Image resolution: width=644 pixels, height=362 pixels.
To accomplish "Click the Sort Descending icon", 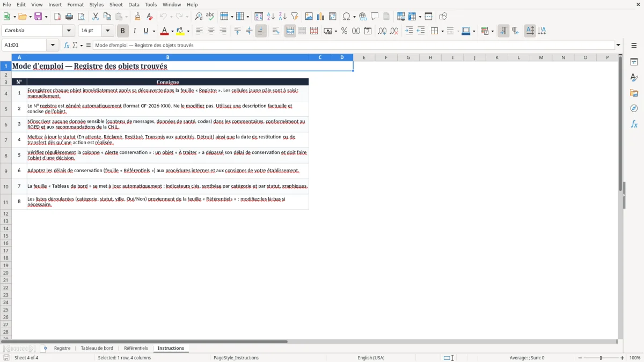I will pyautogui.click(x=283, y=17).
